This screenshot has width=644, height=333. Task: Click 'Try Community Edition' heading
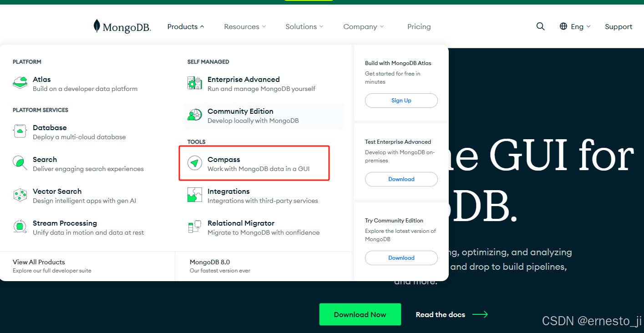point(394,221)
